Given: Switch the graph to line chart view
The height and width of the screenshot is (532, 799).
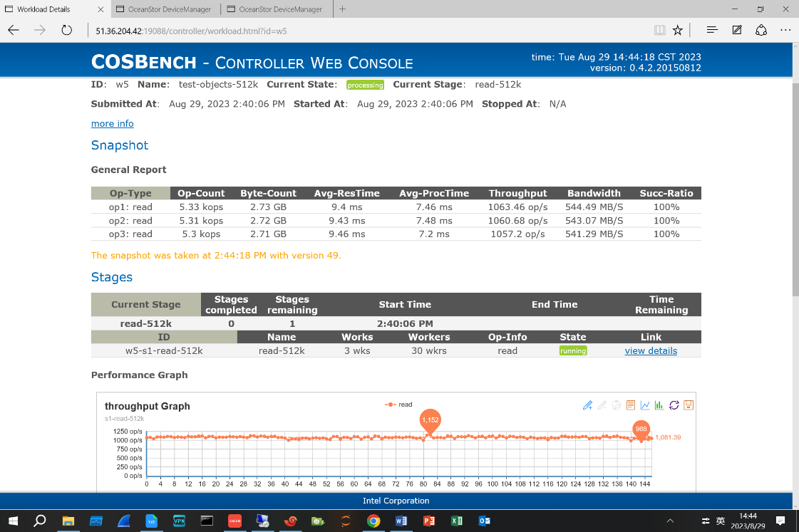Looking at the screenshot, I should click(644, 405).
